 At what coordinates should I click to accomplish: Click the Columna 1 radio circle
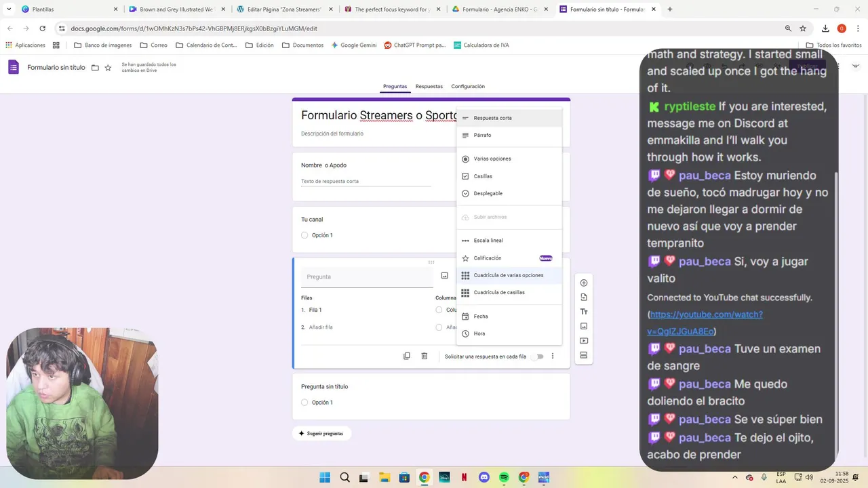pyautogui.click(x=439, y=310)
